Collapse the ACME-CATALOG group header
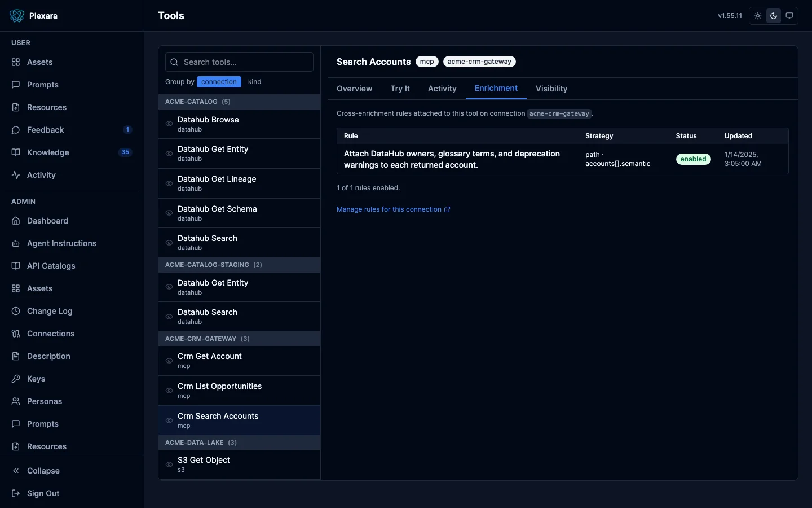Viewport: 812px width, 508px height. [x=239, y=102]
